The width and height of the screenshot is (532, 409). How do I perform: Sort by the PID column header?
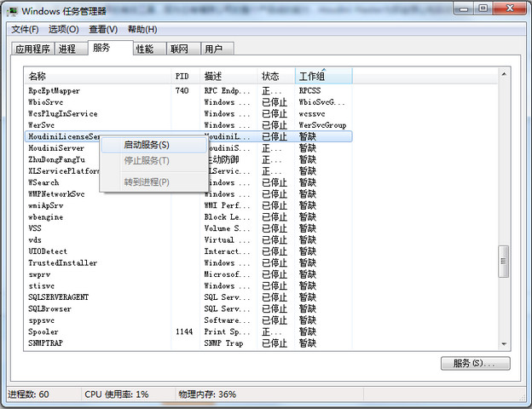coord(185,76)
